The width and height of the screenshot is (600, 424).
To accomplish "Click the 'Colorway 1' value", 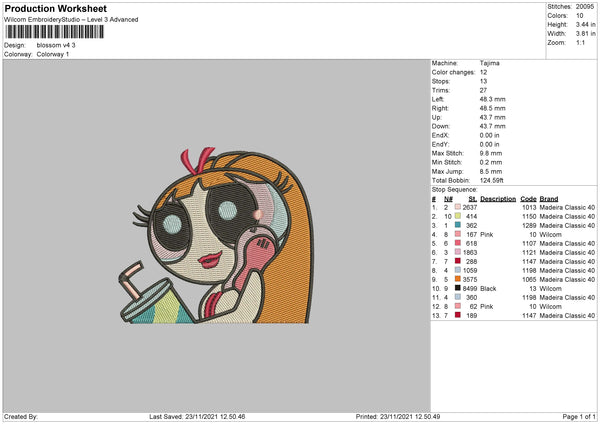I will pos(53,54).
